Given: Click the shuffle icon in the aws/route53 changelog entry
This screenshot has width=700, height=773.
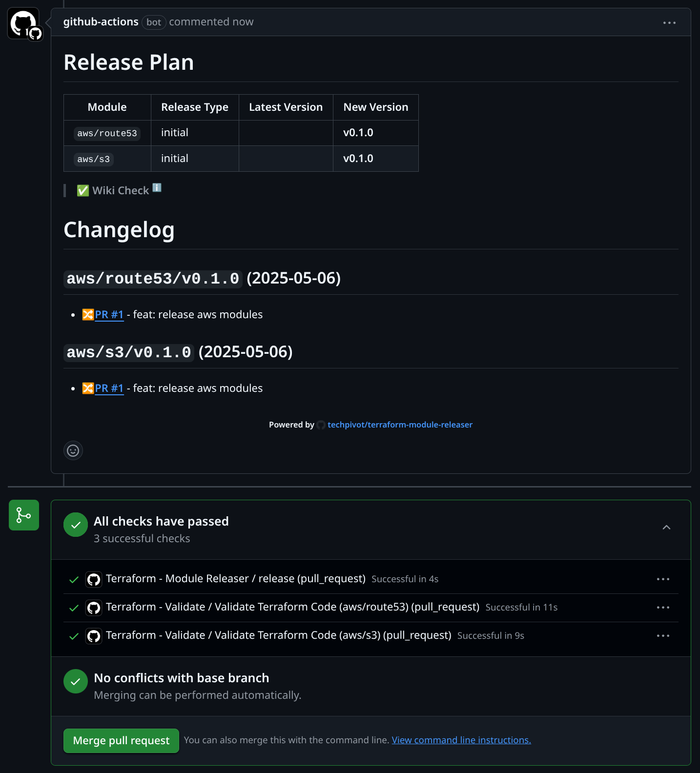Looking at the screenshot, I should coord(88,315).
